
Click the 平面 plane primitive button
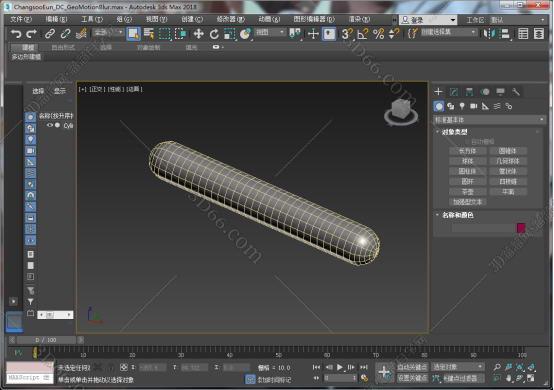[x=508, y=192]
